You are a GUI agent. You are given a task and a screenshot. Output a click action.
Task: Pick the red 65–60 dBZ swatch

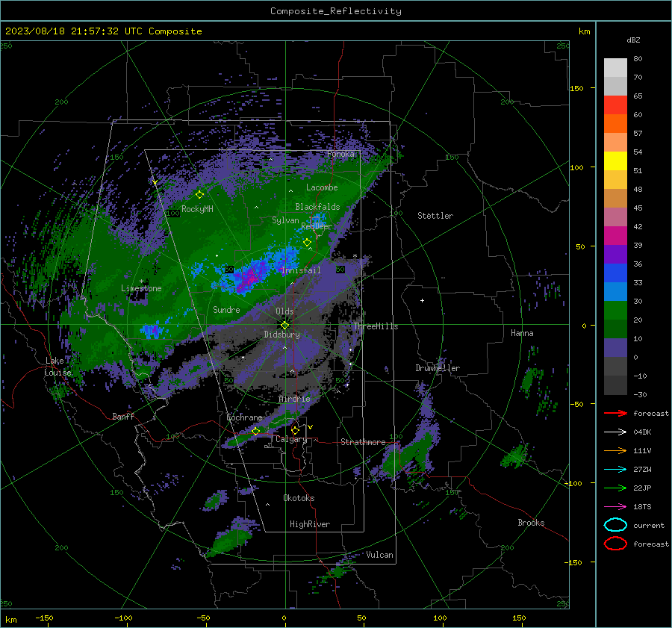(615, 105)
